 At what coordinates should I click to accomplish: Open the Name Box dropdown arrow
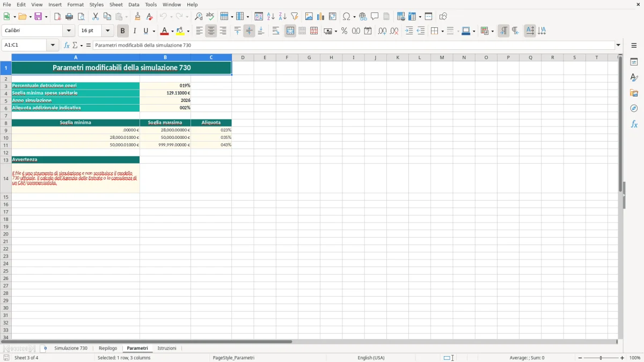(53, 45)
